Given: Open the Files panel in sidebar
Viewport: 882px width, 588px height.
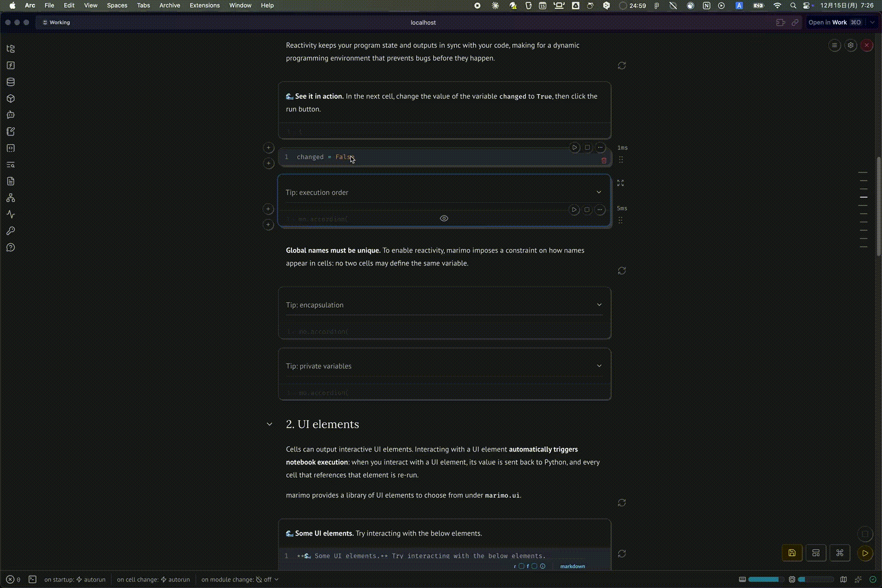Looking at the screenshot, I should click(x=11, y=49).
